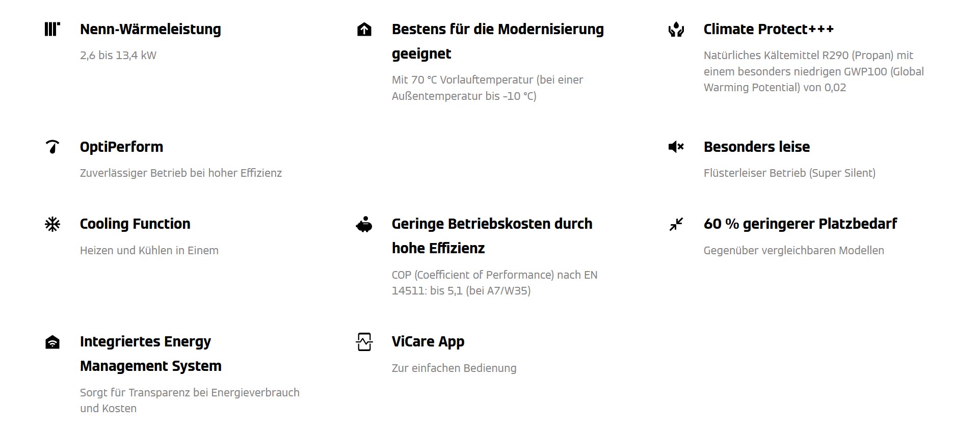Click the ViCare App heading
This screenshot has height=430, width=980.
tap(428, 342)
